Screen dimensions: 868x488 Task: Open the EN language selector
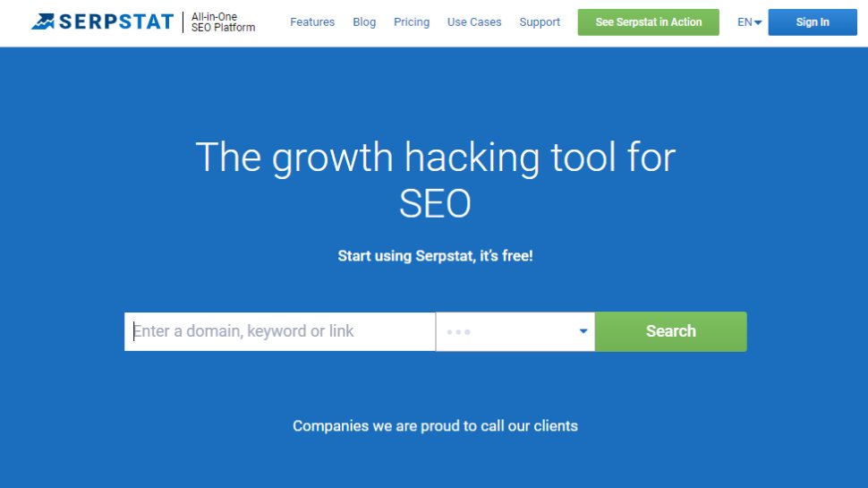745,22
